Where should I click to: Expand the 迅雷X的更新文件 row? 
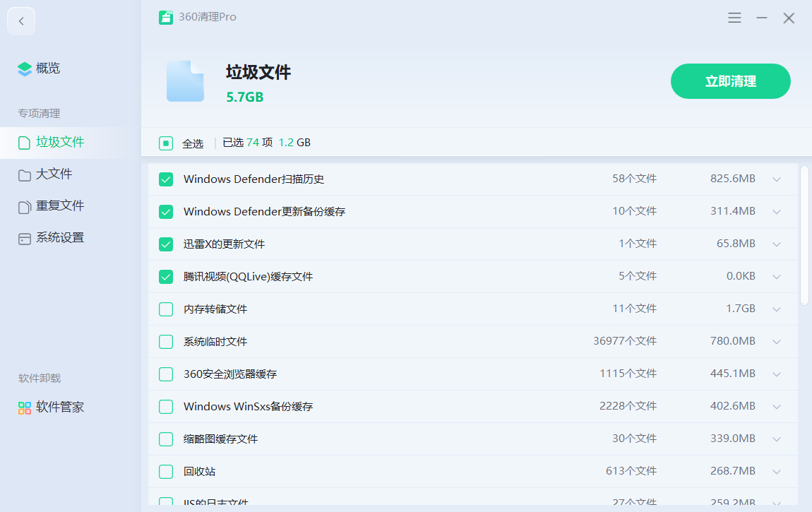[777, 244]
